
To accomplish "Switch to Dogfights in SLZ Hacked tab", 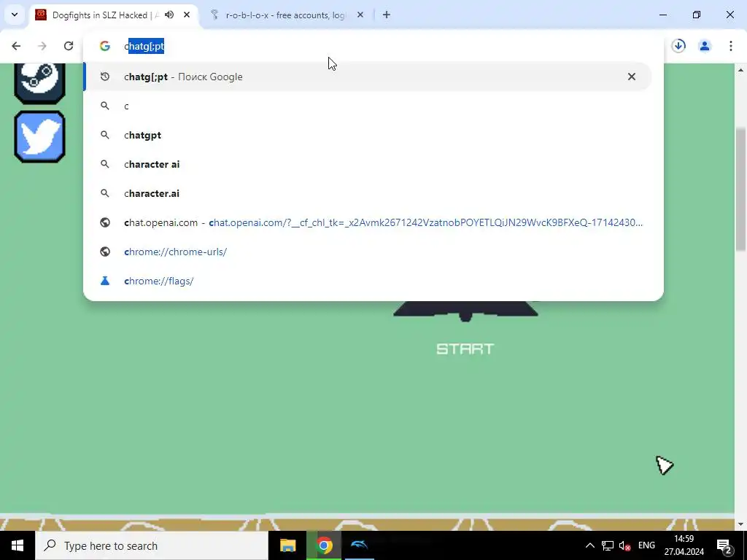I will point(115,15).
